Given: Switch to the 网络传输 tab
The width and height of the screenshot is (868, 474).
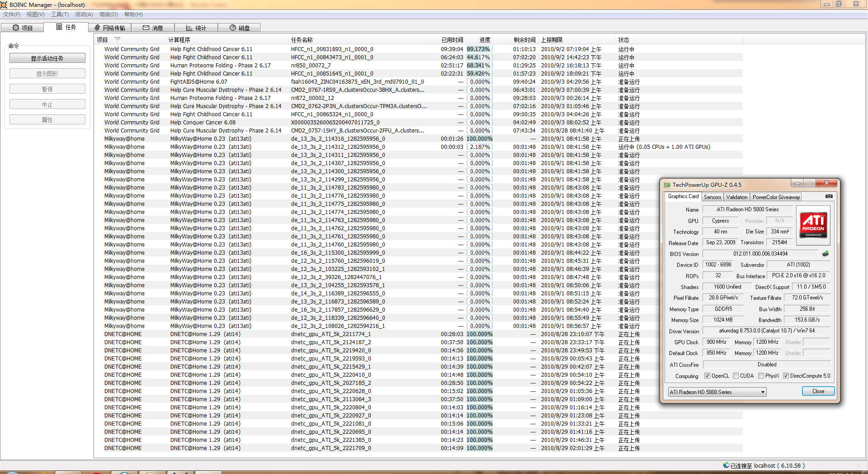Looking at the screenshot, I should coord(110,28).
